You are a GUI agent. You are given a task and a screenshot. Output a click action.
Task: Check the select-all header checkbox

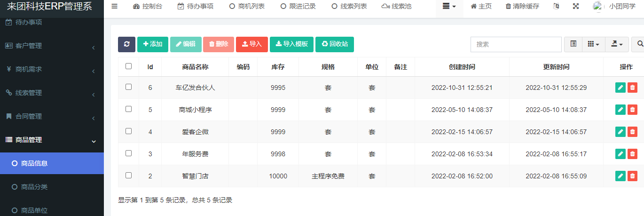pos(128,66)
